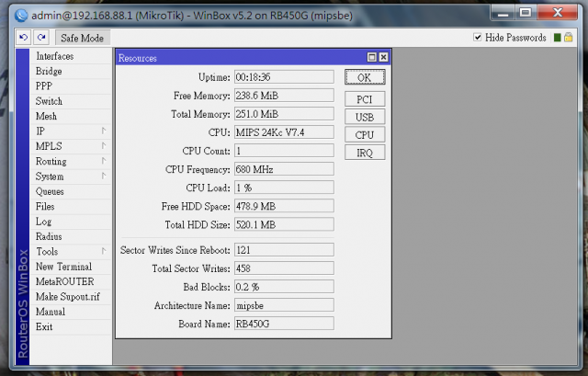Click Sector Writes Since Reboot field
This screenshot has height=376, width=588.
(284, 249)
